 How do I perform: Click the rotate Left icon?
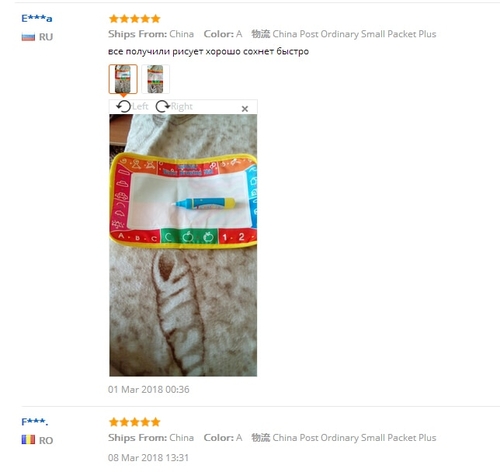coord(123,107)
